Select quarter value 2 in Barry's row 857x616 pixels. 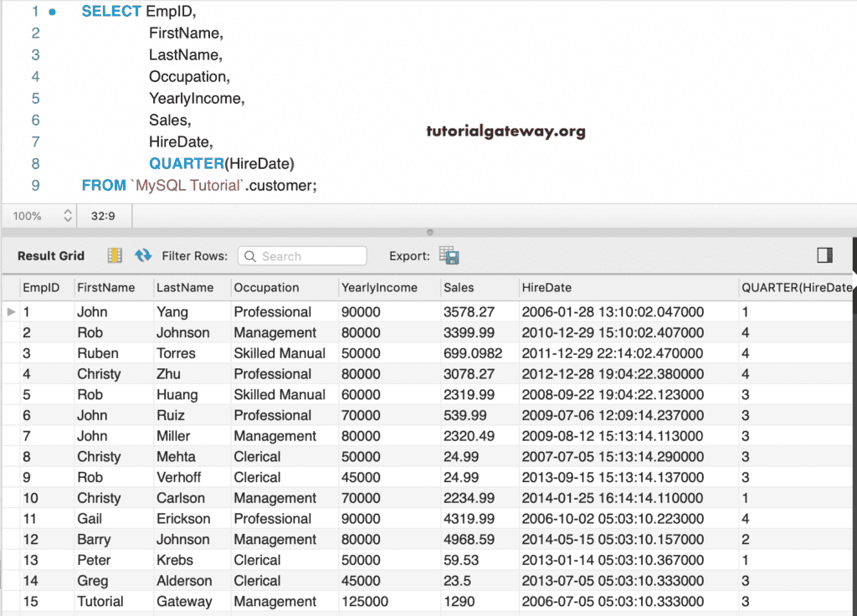click(798, 540)
